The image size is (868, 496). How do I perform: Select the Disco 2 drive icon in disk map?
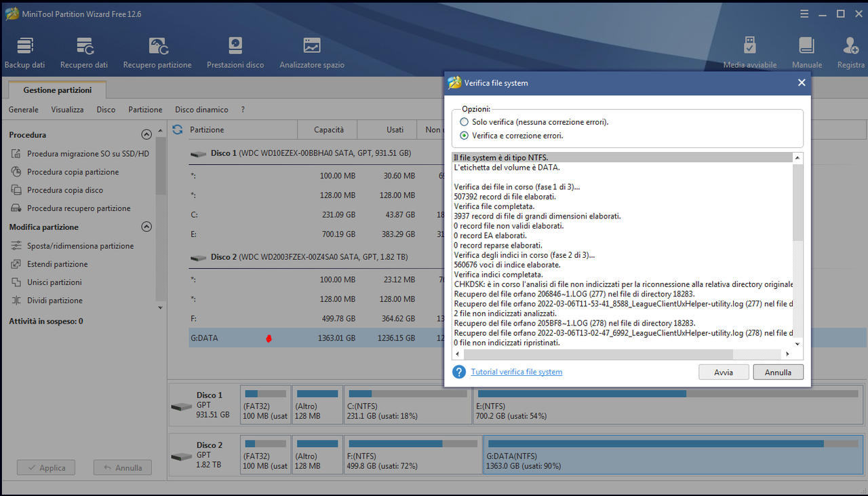181,457
